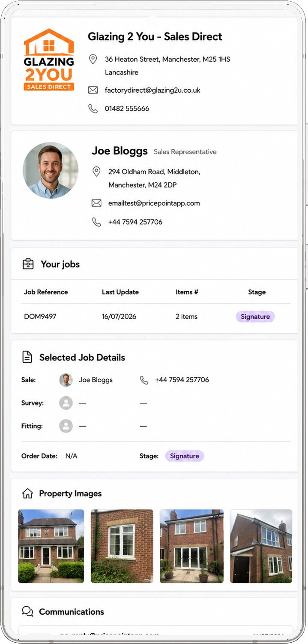Click the company address location pin icon

tap(93, 59)
